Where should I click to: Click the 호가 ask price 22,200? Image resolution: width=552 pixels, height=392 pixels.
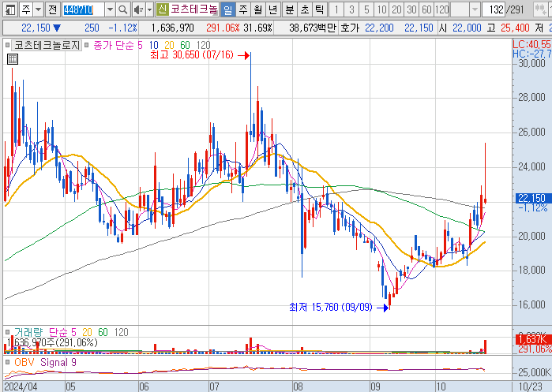(x=379, y=28)
